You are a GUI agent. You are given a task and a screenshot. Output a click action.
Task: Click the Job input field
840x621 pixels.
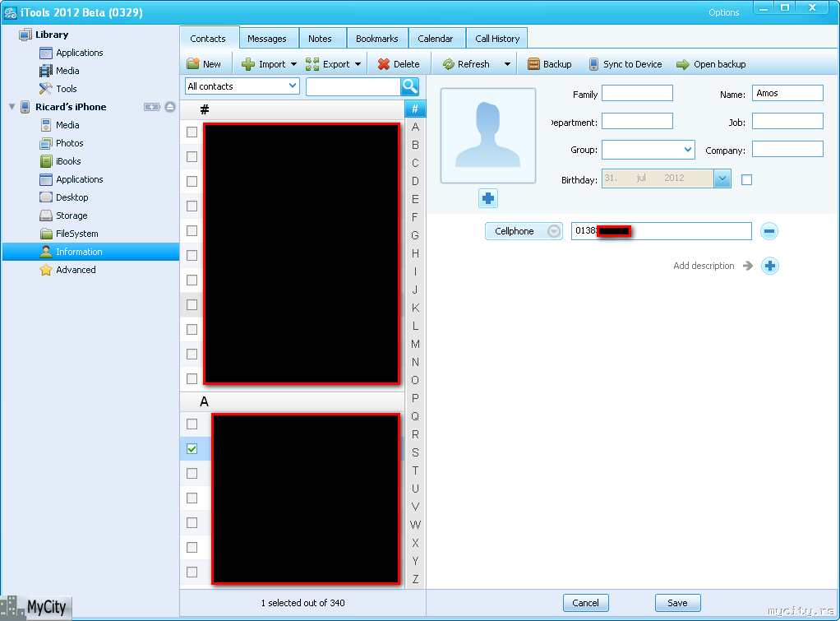click(787, 121)
